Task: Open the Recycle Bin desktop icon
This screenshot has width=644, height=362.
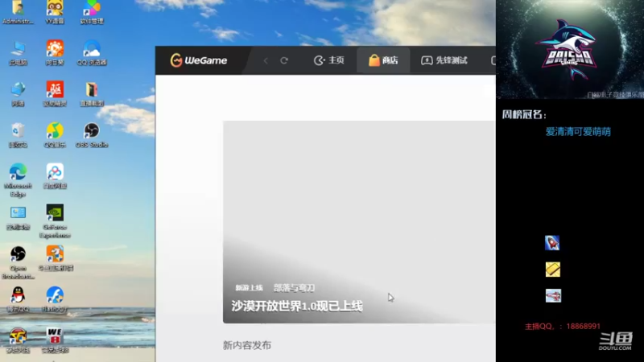Action: click(18, 135)
